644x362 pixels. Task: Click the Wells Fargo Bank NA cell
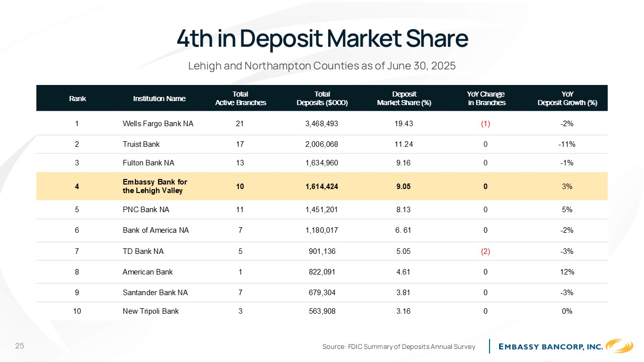coord(158,124)
